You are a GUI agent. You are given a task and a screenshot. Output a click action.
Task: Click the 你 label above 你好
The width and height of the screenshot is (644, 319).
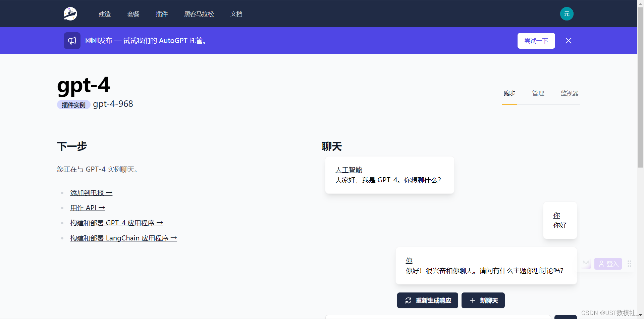point(557,215)
